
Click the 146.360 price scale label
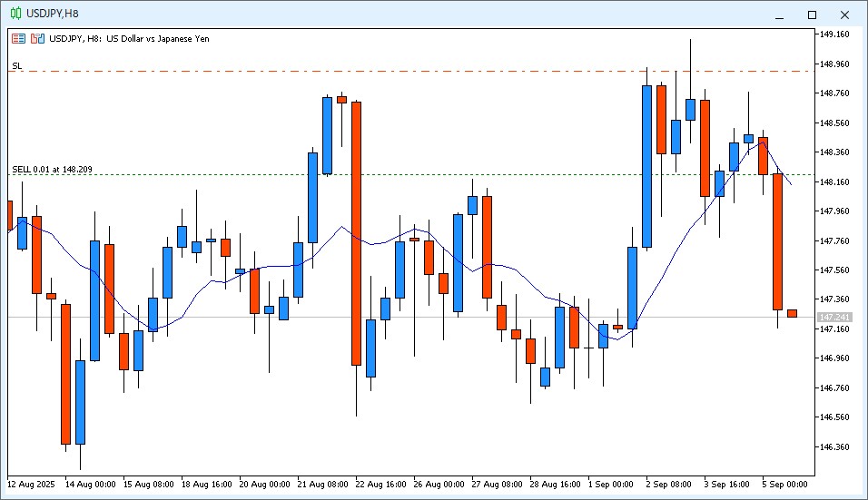(834, 446)
